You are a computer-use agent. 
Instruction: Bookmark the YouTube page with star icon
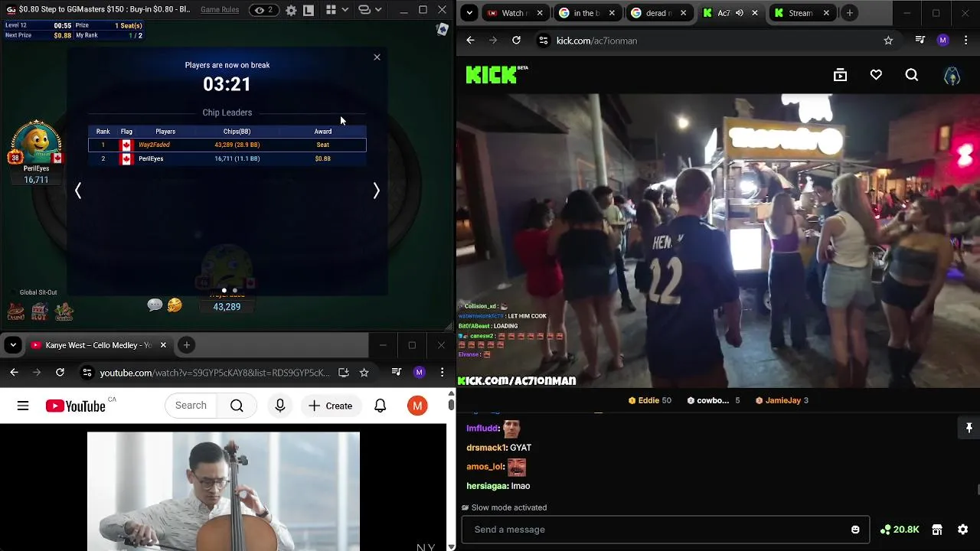(364, 373)
